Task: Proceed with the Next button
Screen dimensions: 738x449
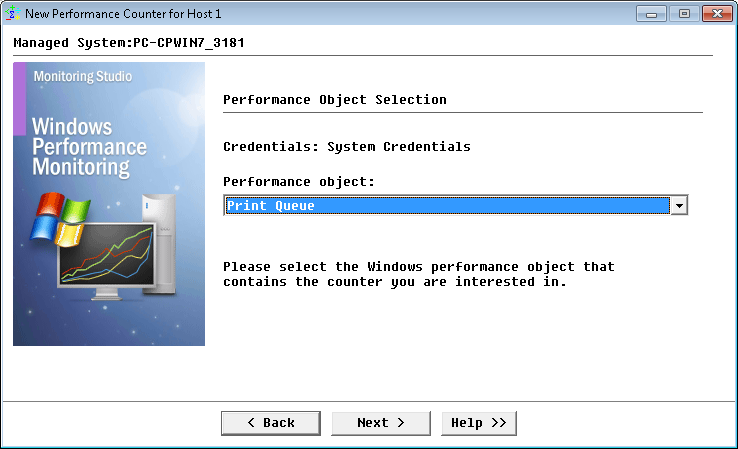Action: click(x=381, y=423)
